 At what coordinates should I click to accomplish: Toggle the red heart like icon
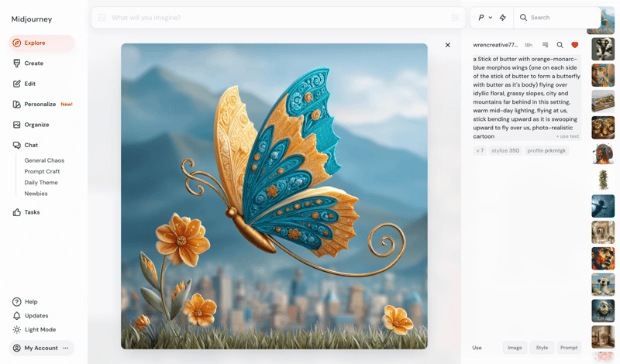[575, 45]
